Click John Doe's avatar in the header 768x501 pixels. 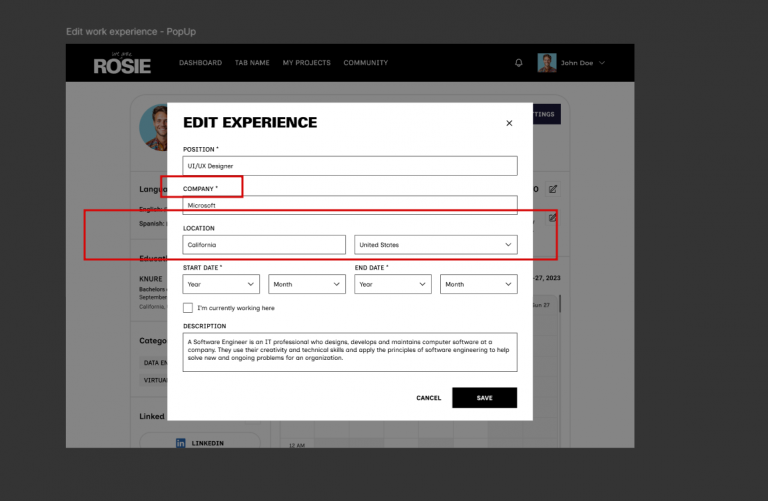point(547,63)
